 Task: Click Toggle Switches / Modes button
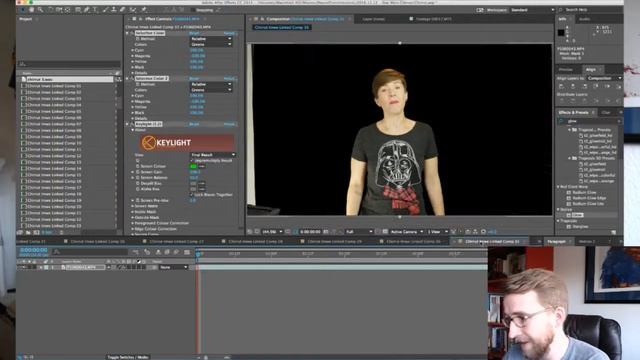128,357
